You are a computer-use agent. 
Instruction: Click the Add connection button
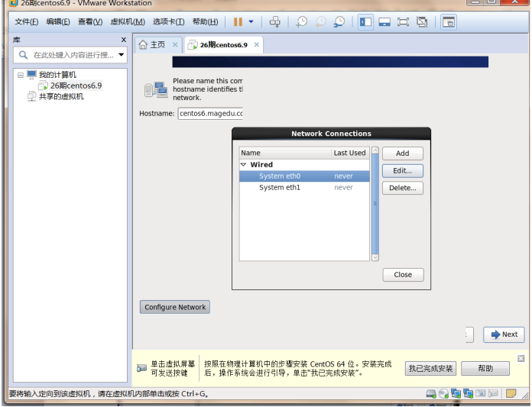tap(403, 153)
